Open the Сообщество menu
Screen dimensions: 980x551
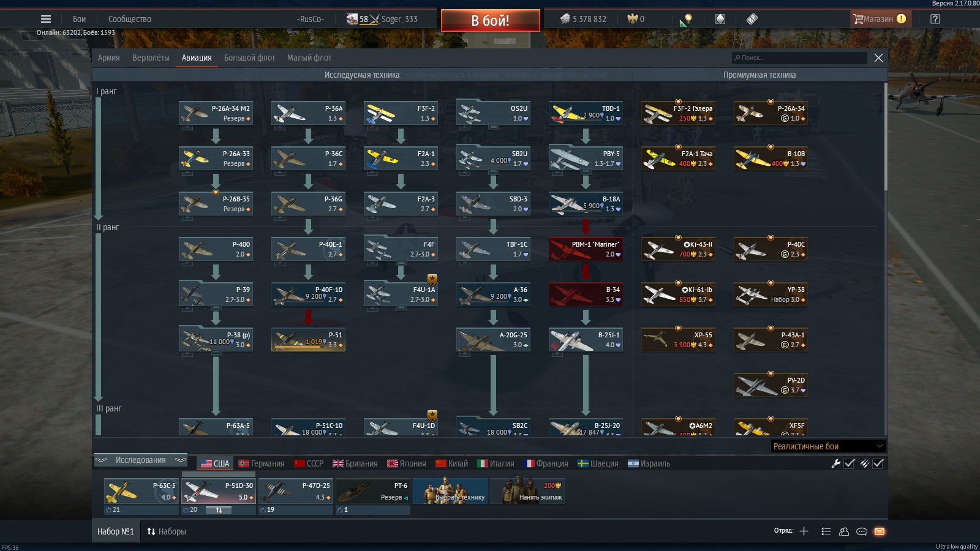(130, 19)
